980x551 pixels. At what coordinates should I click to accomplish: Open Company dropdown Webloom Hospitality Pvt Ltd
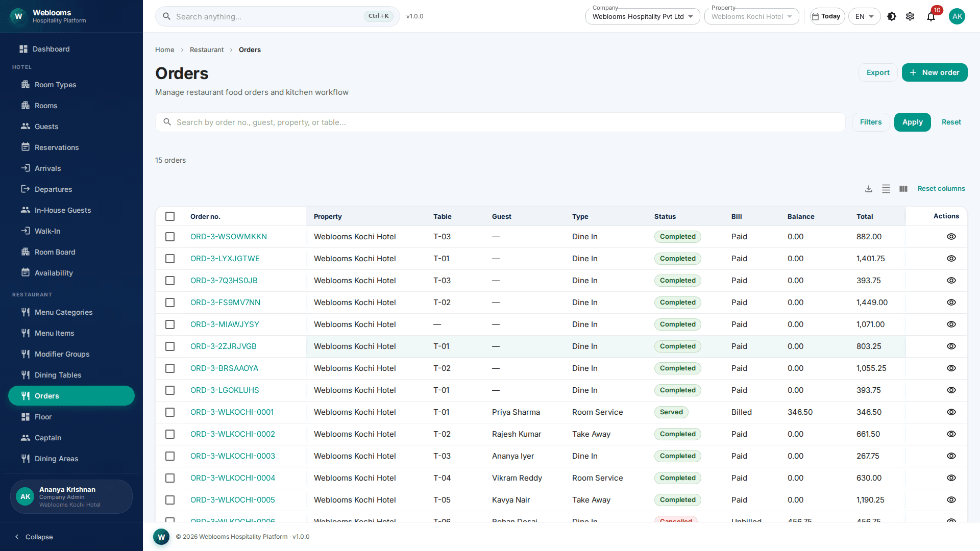click(x=643, y=16)
